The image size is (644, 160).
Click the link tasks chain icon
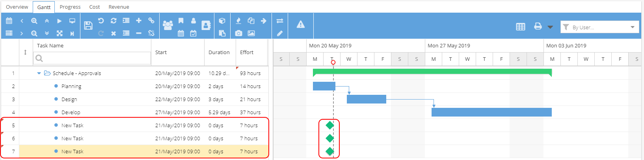(151, 21)
